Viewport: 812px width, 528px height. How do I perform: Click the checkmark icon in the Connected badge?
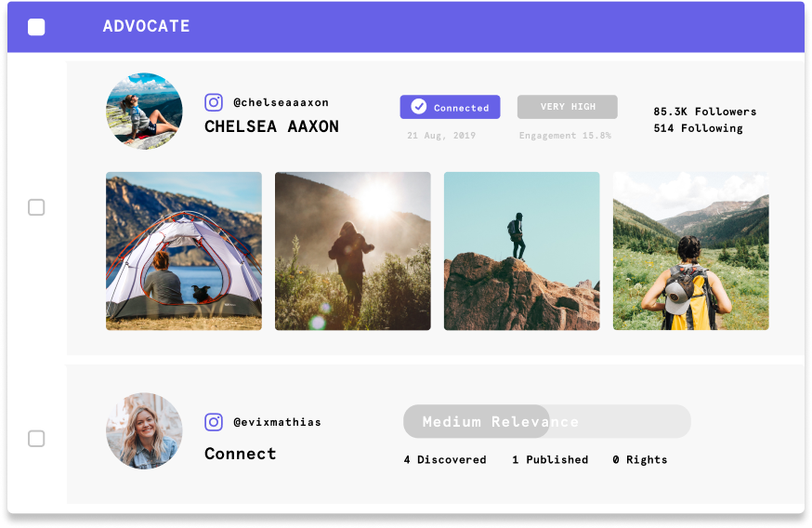(418, 107)
